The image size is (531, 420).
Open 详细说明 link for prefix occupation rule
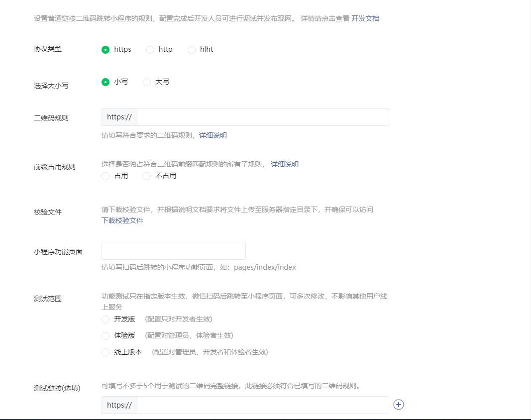(x=285, y=164)
